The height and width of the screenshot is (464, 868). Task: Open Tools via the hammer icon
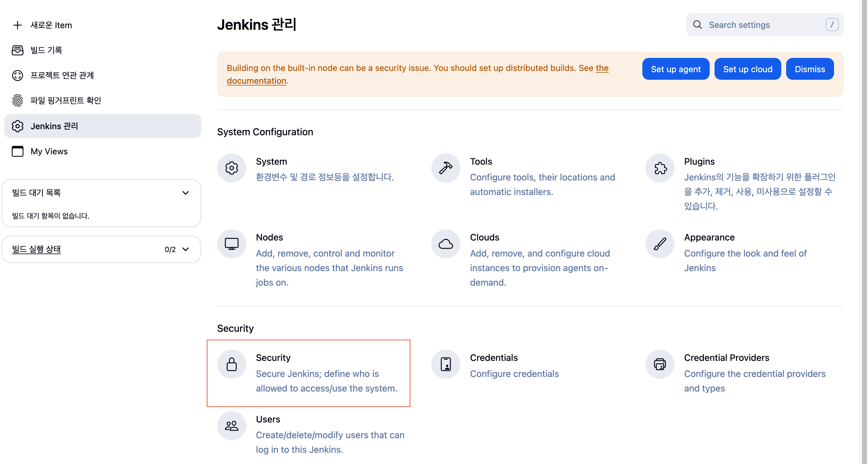pyautogui.click(x=446, y=168)
